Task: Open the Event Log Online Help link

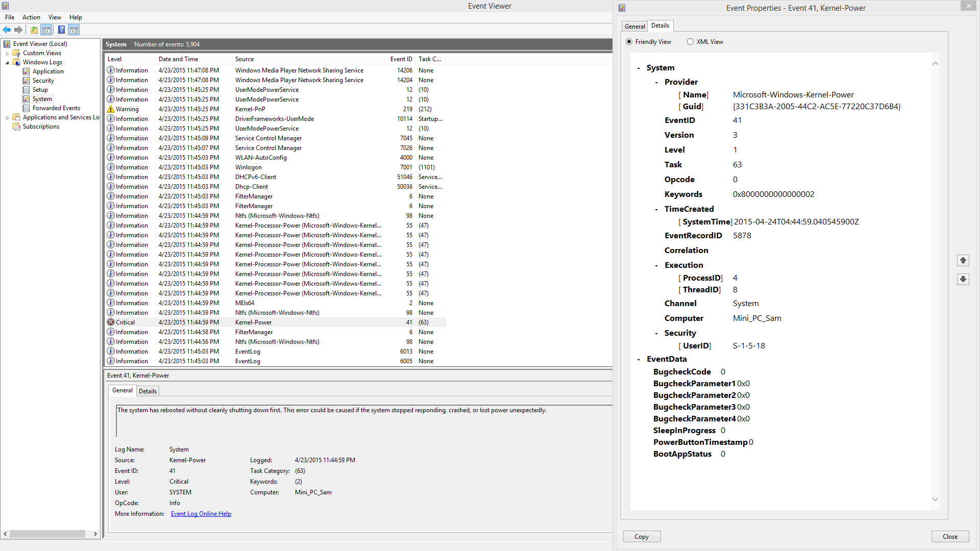Action: pos(201,514)
